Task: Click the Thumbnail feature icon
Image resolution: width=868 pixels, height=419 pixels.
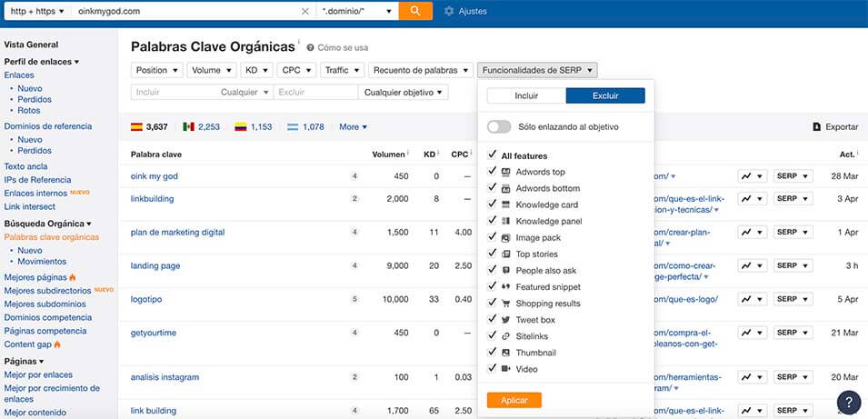Action: point(505,353)
